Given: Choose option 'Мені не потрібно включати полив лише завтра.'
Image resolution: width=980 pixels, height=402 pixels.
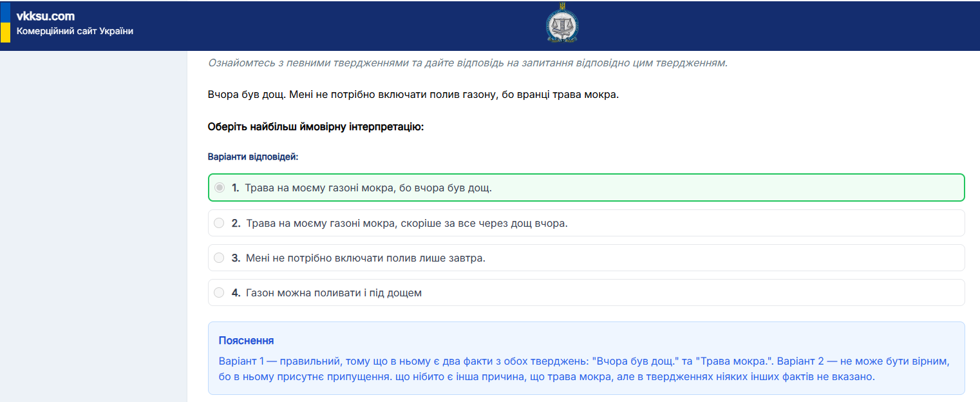Looking at the screenshot, I should pyautogui.click(x=587, y=258).
